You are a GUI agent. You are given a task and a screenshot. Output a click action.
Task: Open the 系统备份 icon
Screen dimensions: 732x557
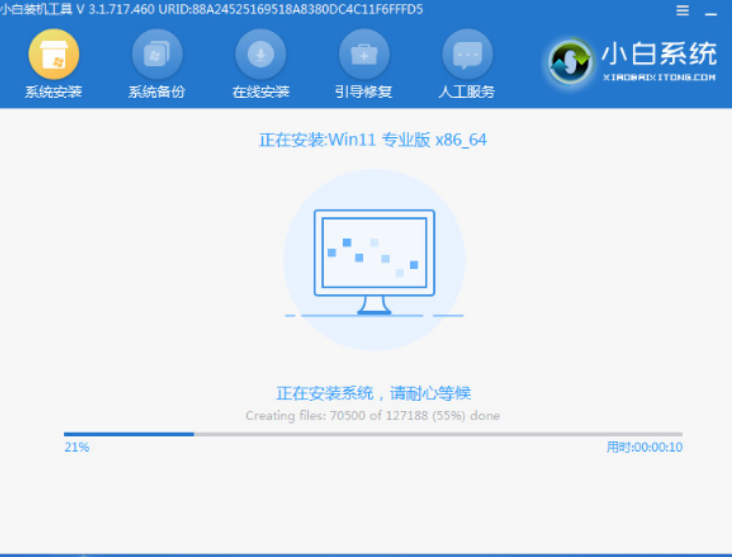pos(157,54)
